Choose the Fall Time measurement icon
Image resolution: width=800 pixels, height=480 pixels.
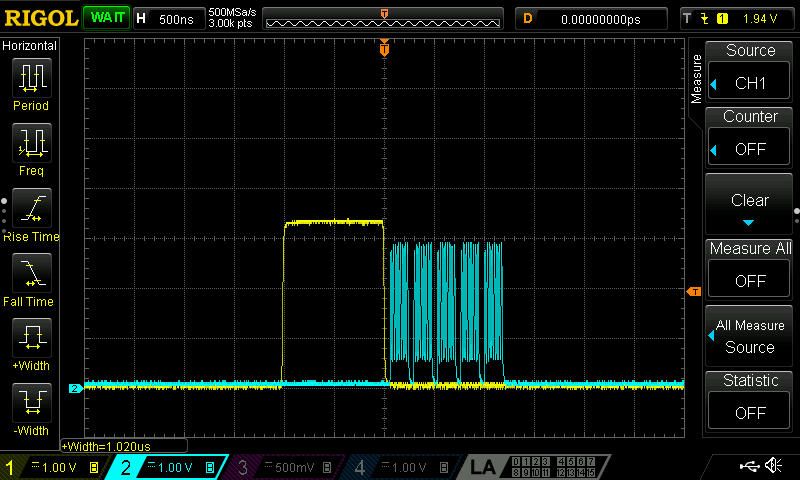32,272
